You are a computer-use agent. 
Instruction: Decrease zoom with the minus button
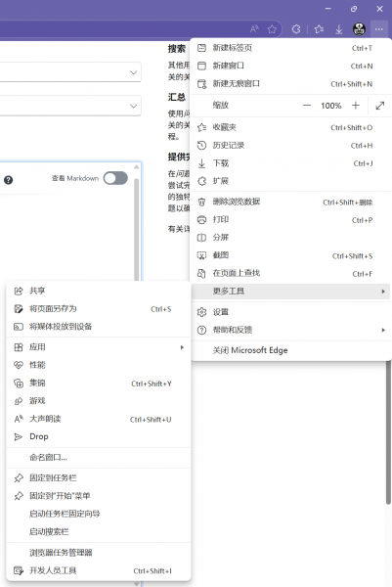click(x=307, y=106)
